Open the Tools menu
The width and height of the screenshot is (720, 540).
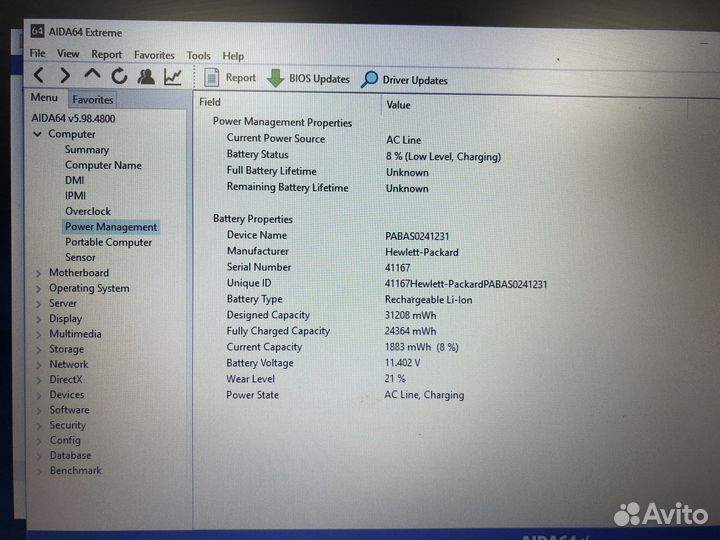pos(198,56)
